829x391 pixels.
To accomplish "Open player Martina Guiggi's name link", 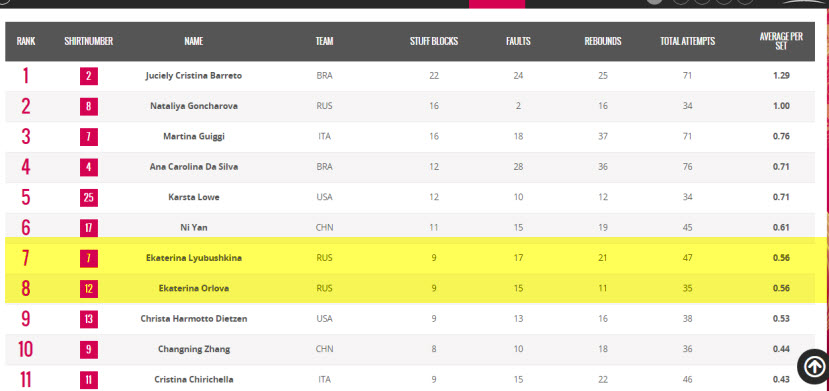I will tap(194, 136).
